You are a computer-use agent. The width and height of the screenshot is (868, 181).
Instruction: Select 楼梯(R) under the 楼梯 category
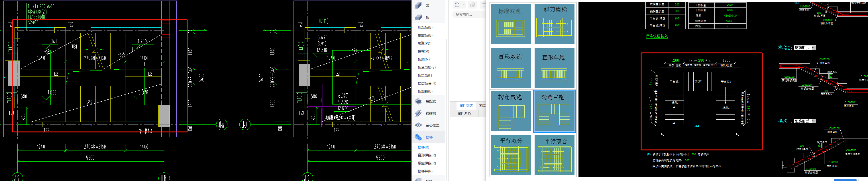pyautogui.click(x=423, y=147)
